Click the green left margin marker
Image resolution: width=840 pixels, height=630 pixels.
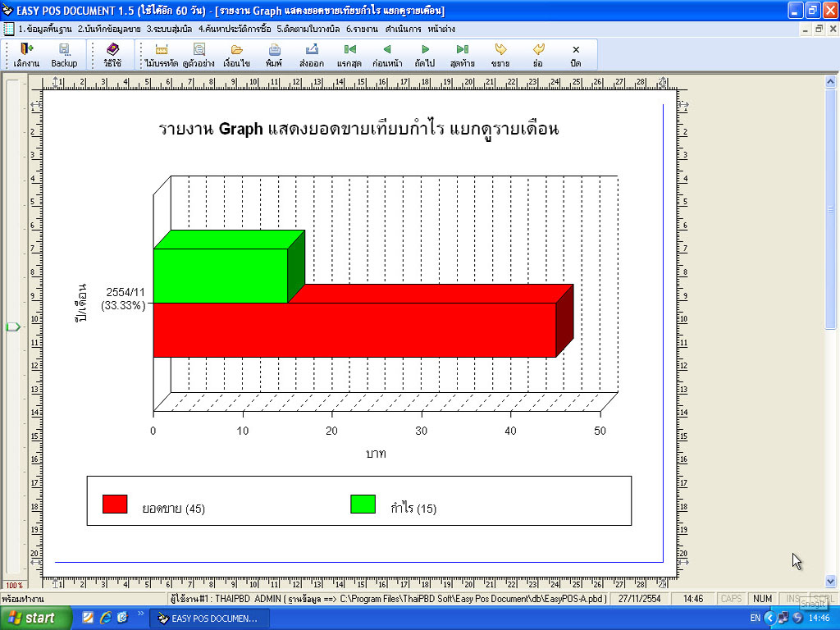click(x=13, y=326)
